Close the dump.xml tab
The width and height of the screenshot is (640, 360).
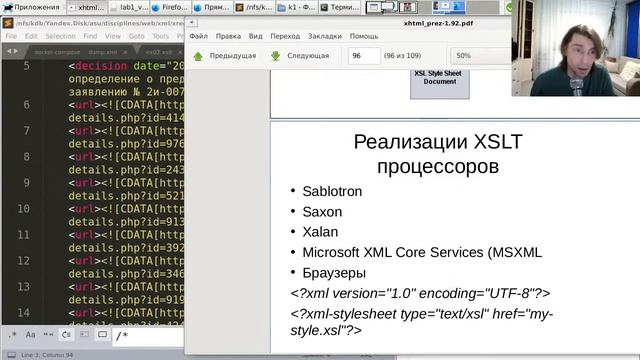(125, 52)
